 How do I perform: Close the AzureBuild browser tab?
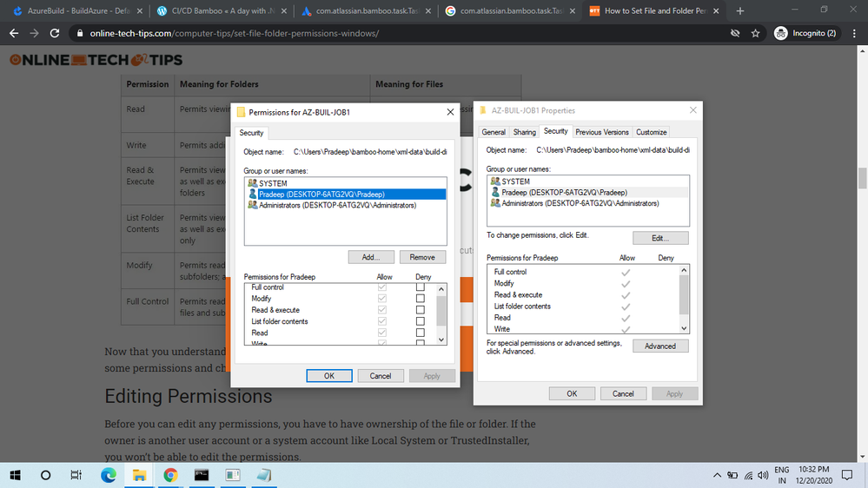(x=140, y=11)
